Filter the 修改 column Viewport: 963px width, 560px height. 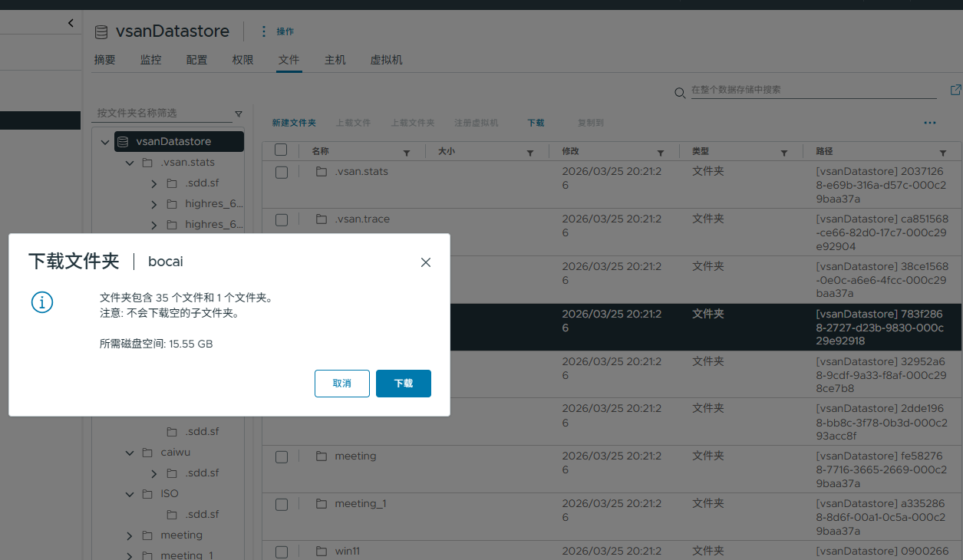coord(661,153)
